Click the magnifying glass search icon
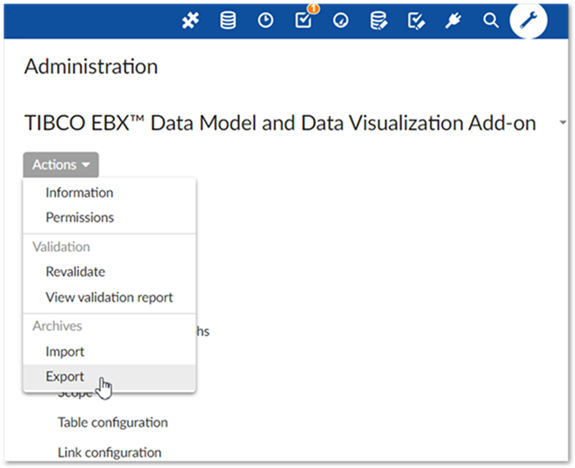Image resolution: width=575 pixels, height=468 pixels. [491, 21]
